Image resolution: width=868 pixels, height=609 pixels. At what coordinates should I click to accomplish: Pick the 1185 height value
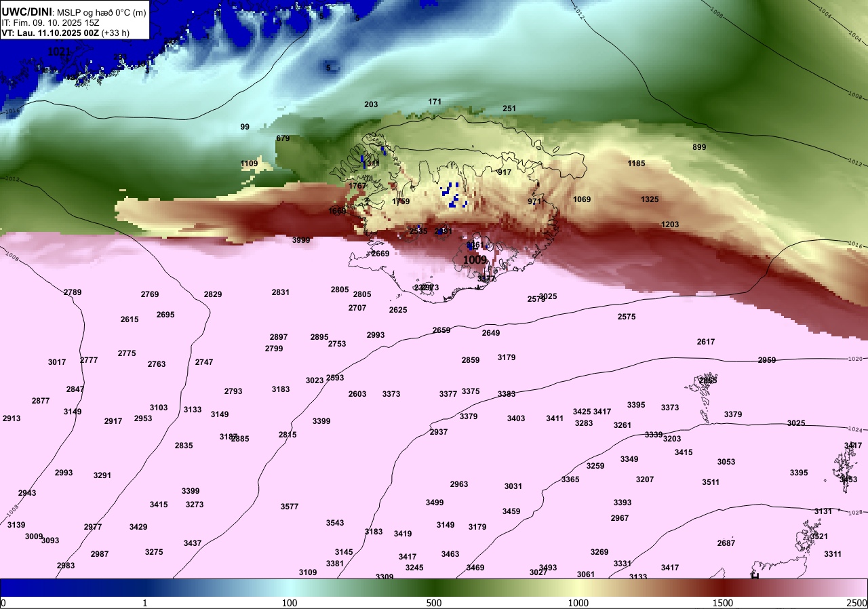(636, 163)
